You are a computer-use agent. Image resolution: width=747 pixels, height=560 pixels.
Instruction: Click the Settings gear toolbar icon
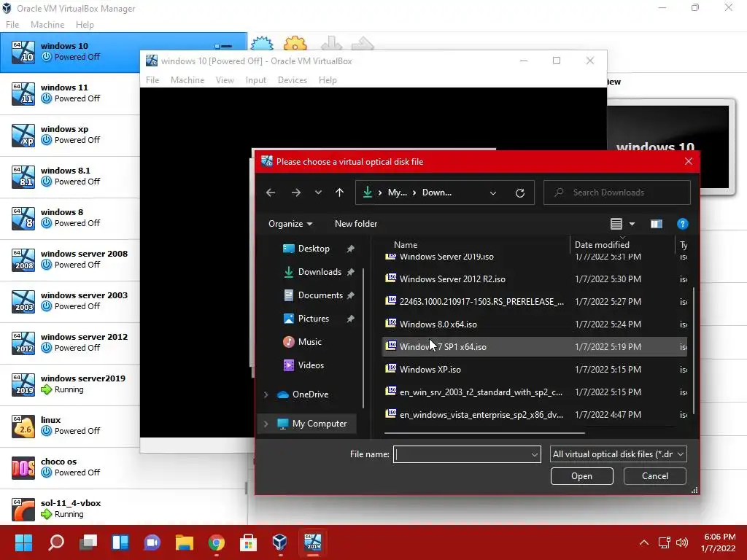pos(295,44)
